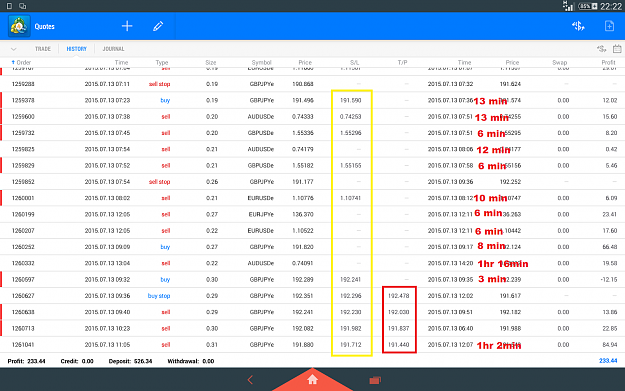
Task: Select order 1259600 row
Action: (x=312, y=117)
